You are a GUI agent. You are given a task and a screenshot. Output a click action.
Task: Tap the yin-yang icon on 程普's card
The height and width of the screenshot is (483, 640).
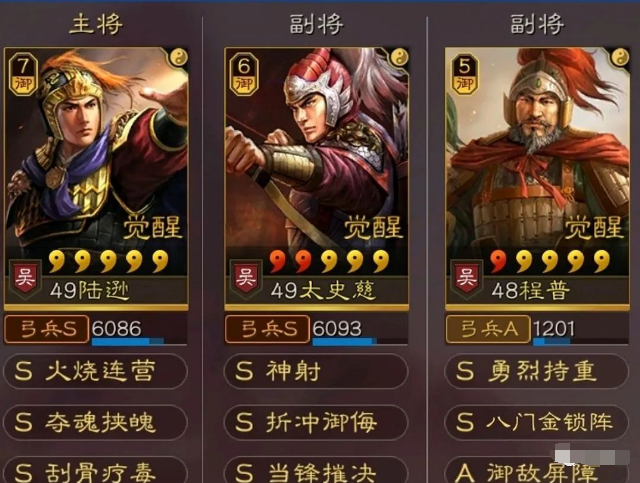pos(620,58)
